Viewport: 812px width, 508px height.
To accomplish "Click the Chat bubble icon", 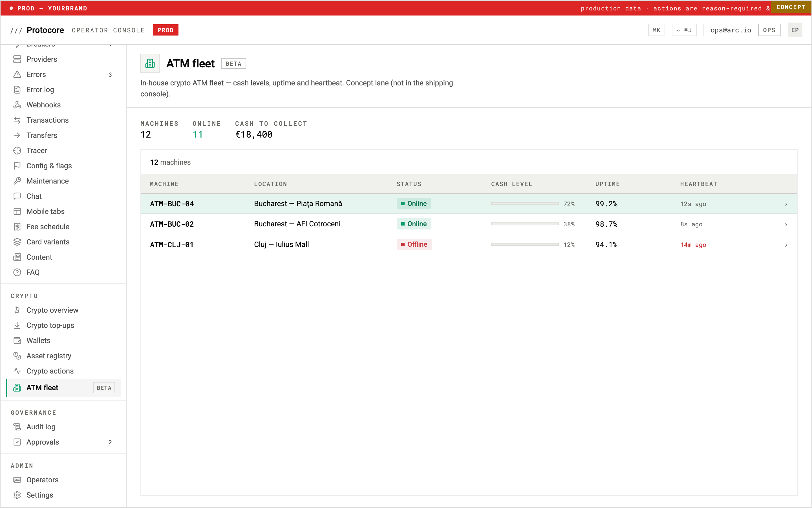I will point(17,196).
